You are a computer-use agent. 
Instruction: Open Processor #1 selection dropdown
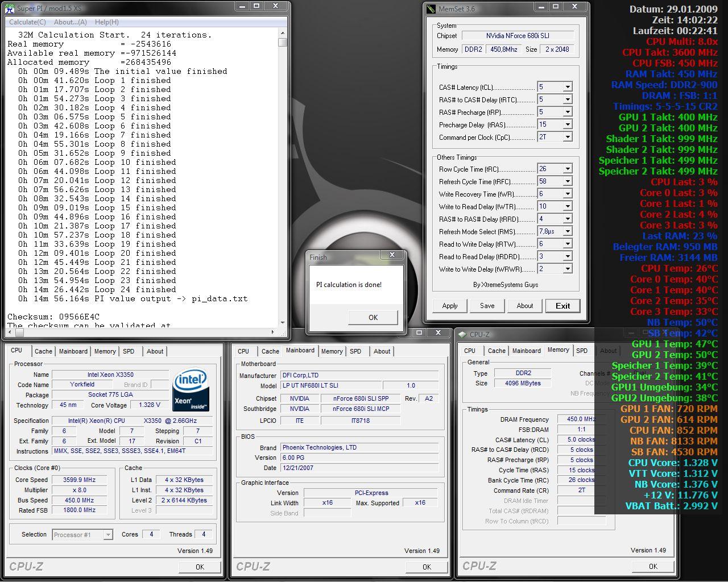[x=107, y=535]
